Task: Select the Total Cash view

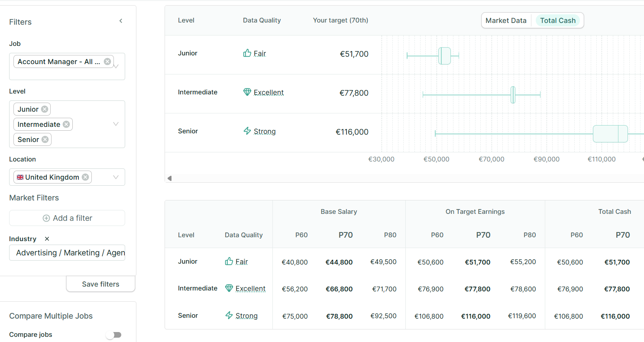Action: pyautogui.click(x=558, y=20)
